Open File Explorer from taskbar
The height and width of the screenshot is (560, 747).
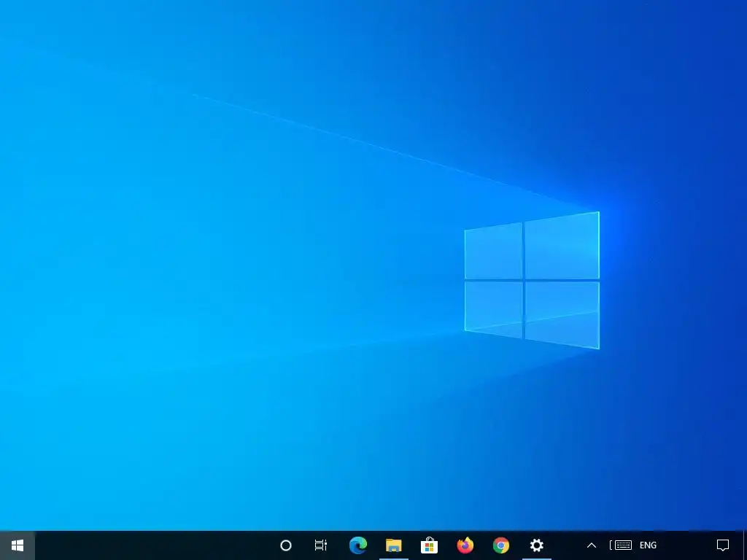(393, 545)
